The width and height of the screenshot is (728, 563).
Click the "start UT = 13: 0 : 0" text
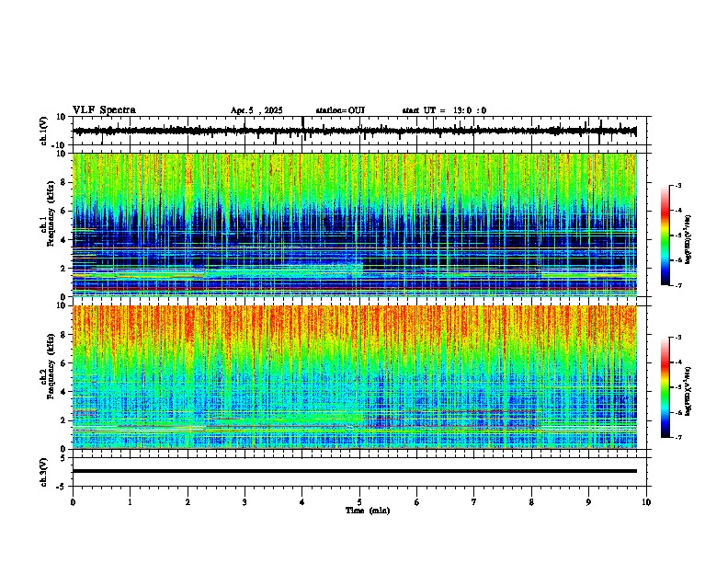pos(444,110)
